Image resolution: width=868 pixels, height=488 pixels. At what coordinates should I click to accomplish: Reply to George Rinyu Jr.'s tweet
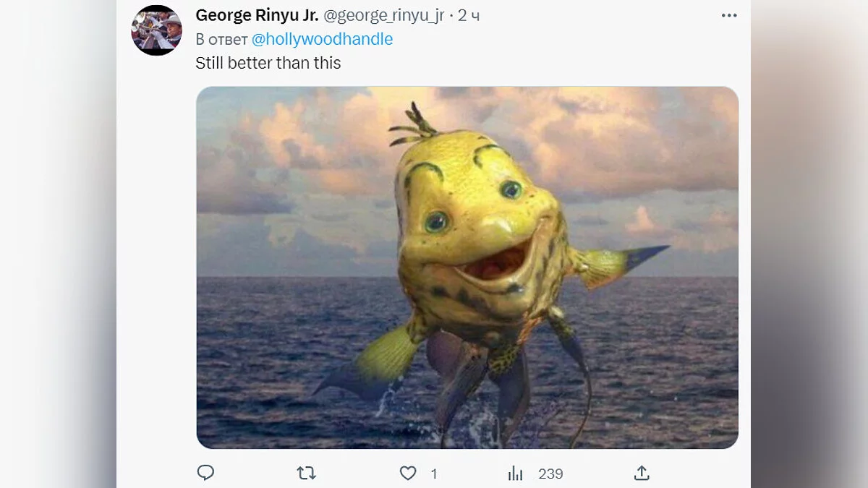[206, 473]
